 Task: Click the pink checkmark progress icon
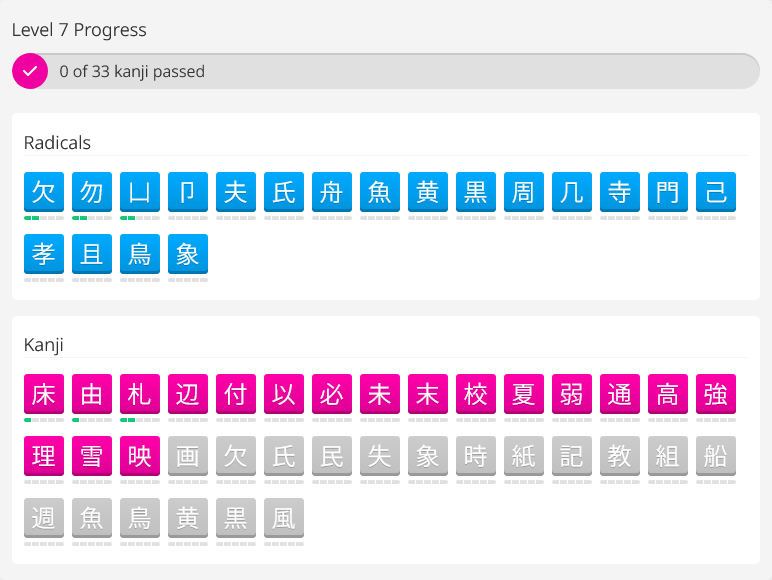pyautogui.click(x=30, y=71)
